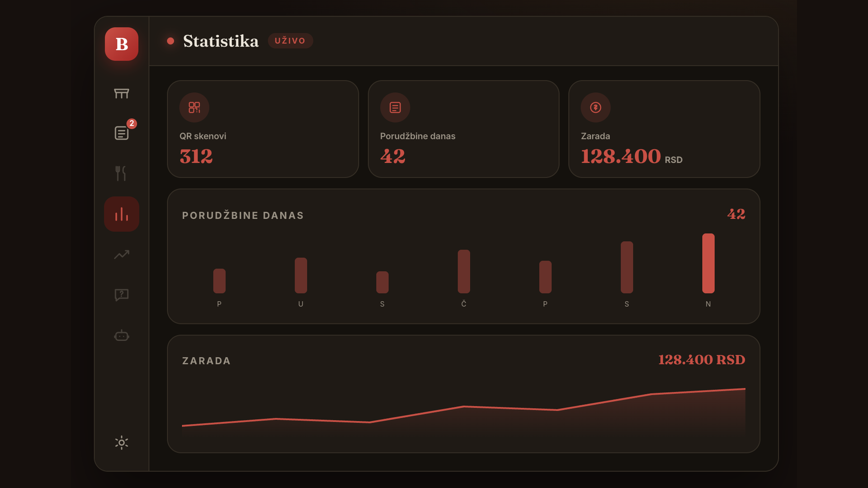Open the menu fork and knife icon
The width and height of the screenshot is (868, 488).
[x=121, y=173]
